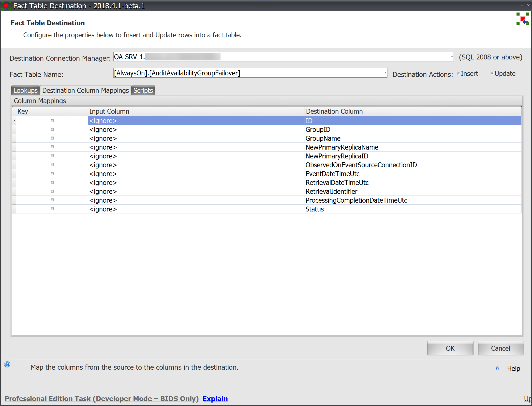Click the OK button
This screenshot has height=406, width=532.
(x=450, y=348)
